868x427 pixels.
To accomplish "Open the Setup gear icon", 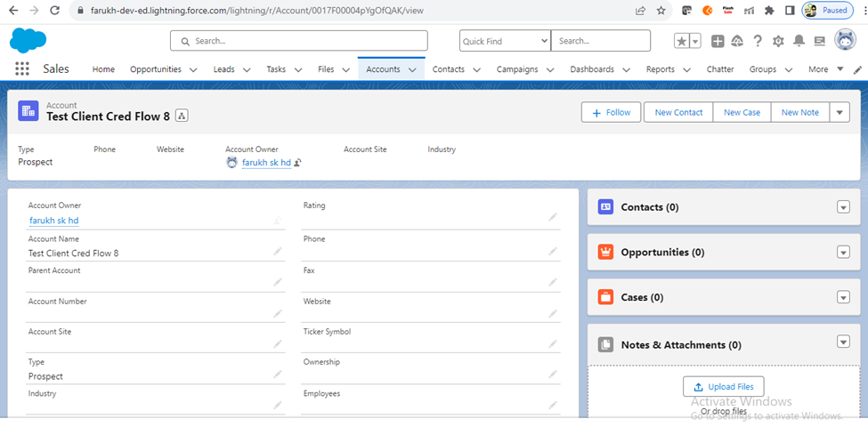I will [778, 41].
